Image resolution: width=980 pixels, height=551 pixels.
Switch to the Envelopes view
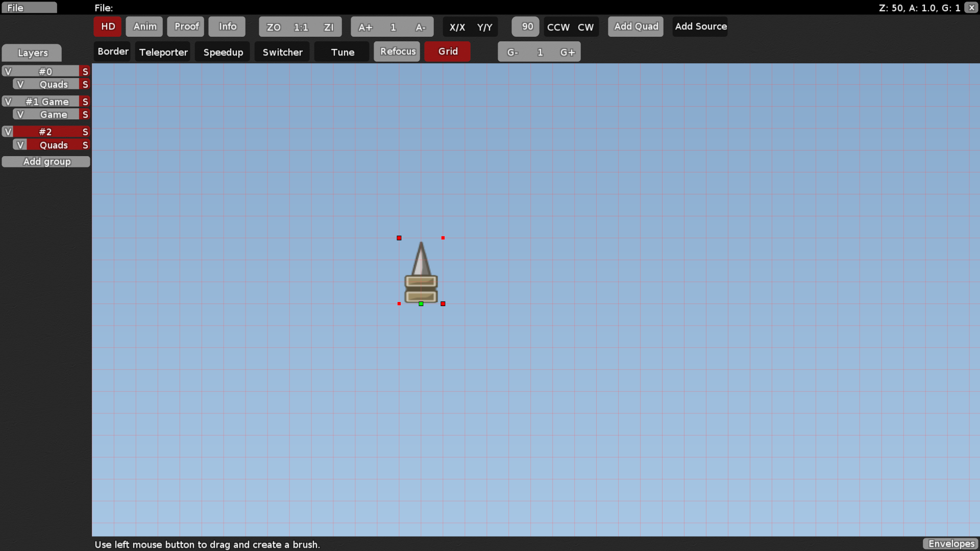pyautogui.click(x=951, y=543)
